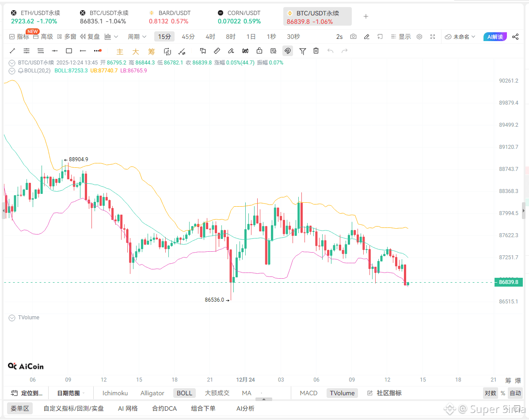Screen dimensions: 529x420
Task: Click the continuous-drawing loop pencil icon
Action: (x=167, y=51)
